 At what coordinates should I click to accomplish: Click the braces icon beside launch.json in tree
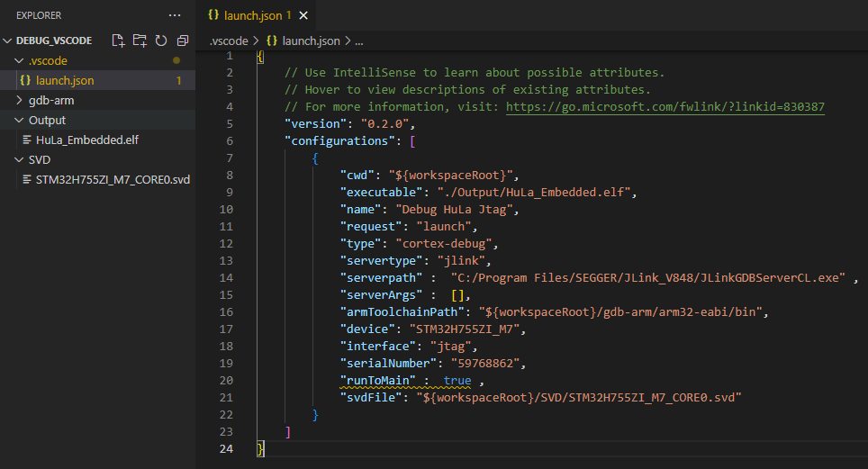coord(25,80)
